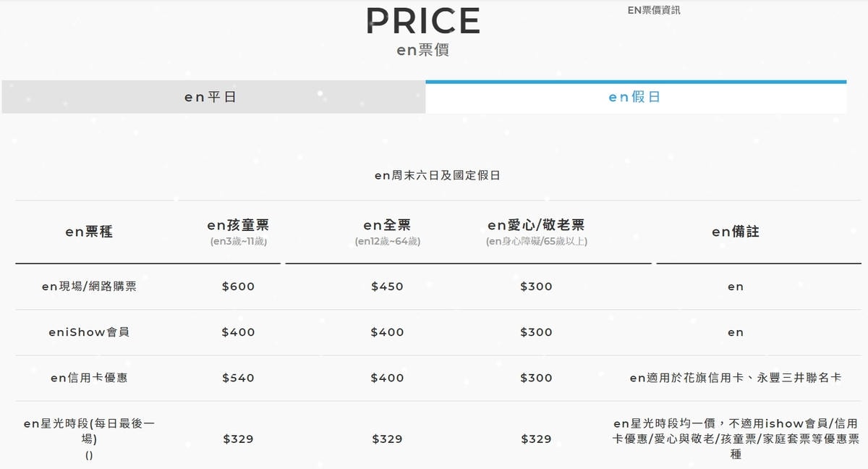Click the $450 full ticket price
The image size is (868, 469).
[x=387, y=287]
